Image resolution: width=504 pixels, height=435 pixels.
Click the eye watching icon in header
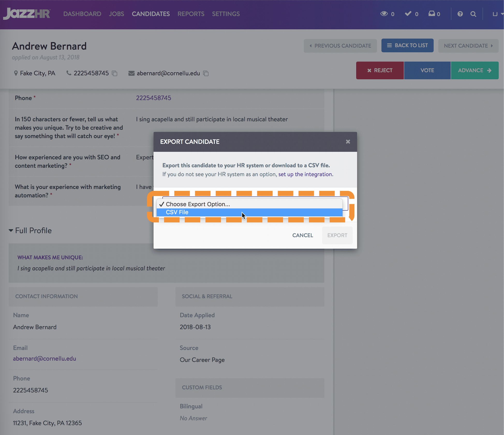point(384,14)
